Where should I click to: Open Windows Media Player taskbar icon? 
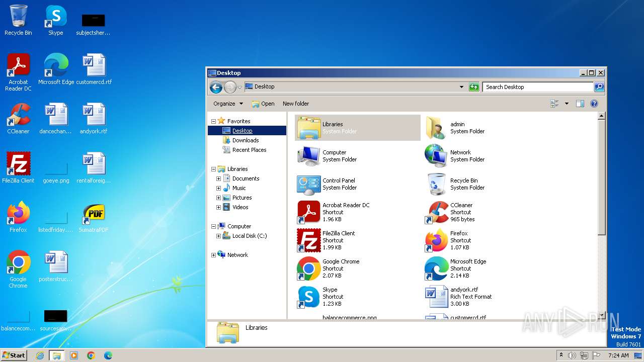coord(74,355)
